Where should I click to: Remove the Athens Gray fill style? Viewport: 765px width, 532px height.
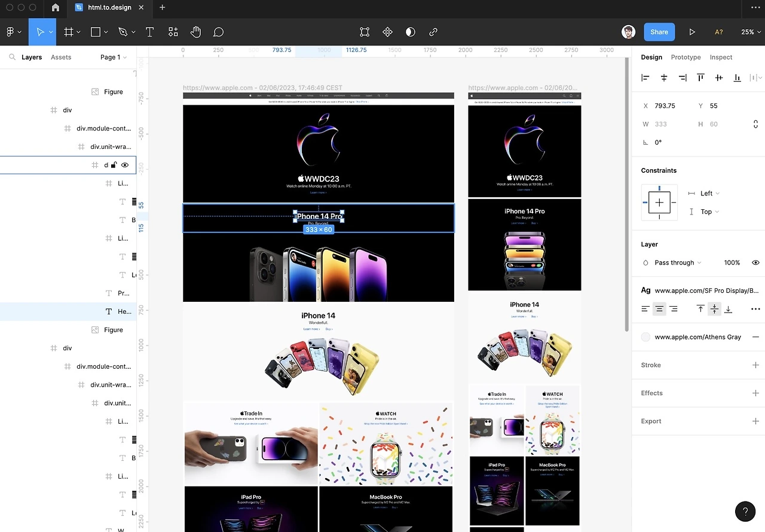755,337
